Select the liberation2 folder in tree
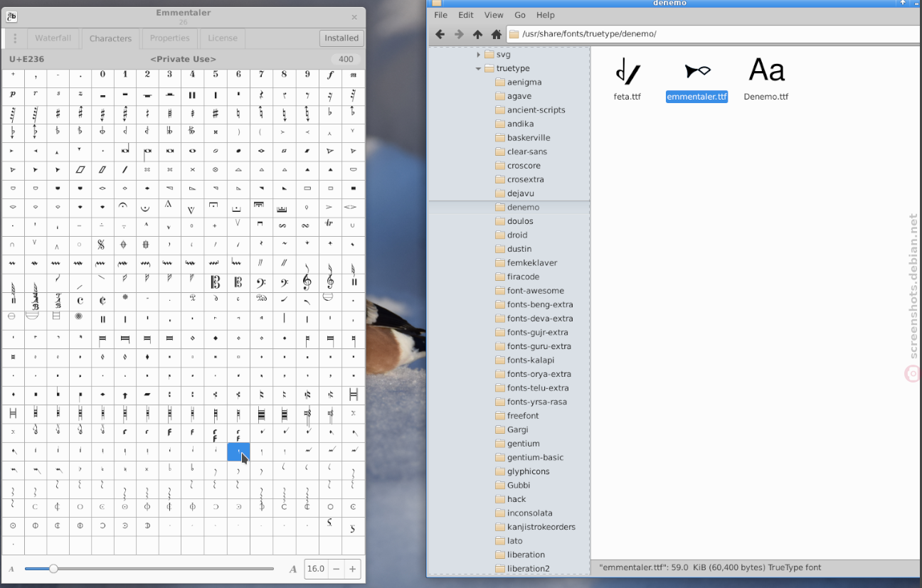Viewport: 922px width, 588px height. 528,569
